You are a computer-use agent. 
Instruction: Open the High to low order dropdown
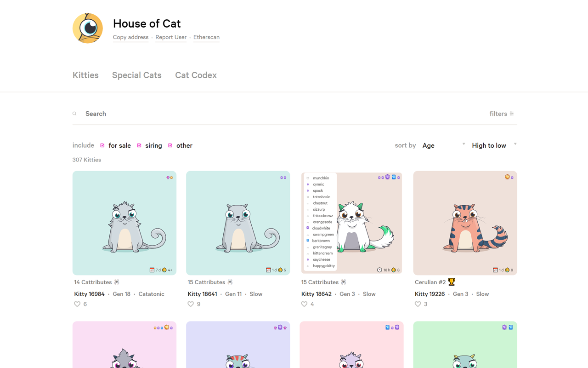coord(494,145)
